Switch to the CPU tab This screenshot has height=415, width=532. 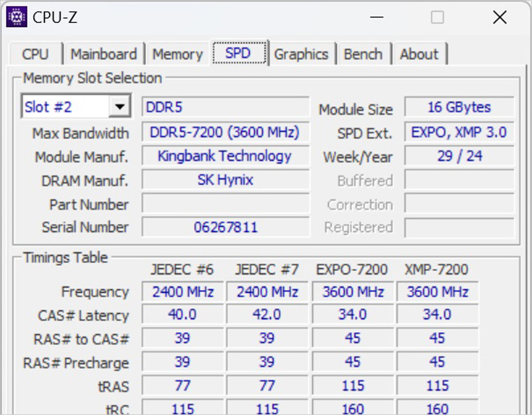coord(35,54)
